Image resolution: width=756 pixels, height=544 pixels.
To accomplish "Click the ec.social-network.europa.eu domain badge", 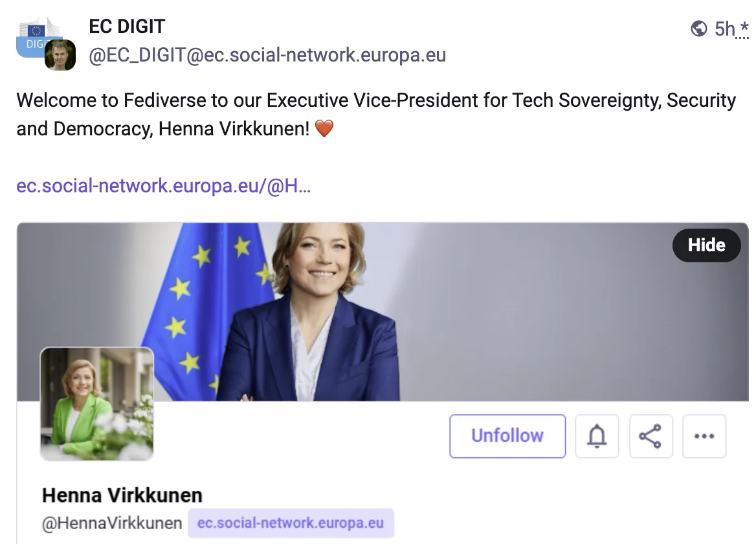I will pyautogui.click(x=291, y=523).
